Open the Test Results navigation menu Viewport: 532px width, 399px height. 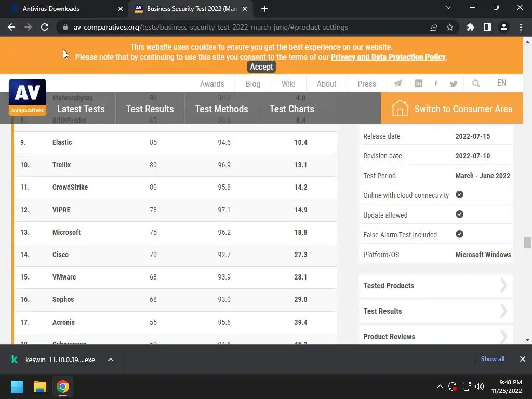(150, 109)
